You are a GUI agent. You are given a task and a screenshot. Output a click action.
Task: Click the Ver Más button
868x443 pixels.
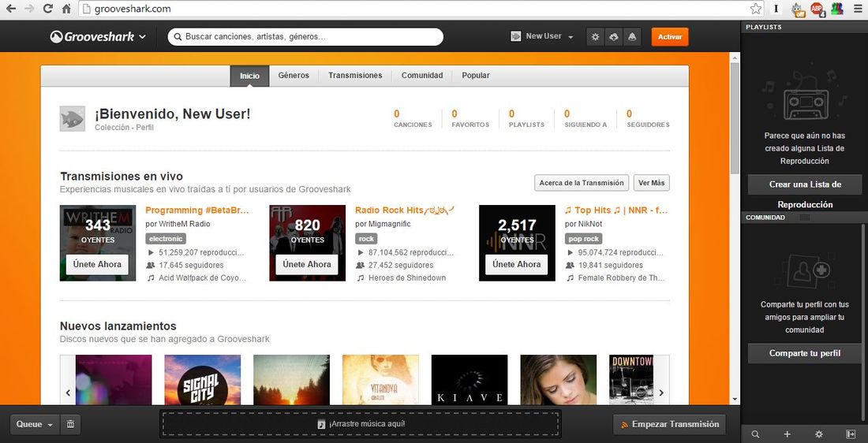click(651, 183)
